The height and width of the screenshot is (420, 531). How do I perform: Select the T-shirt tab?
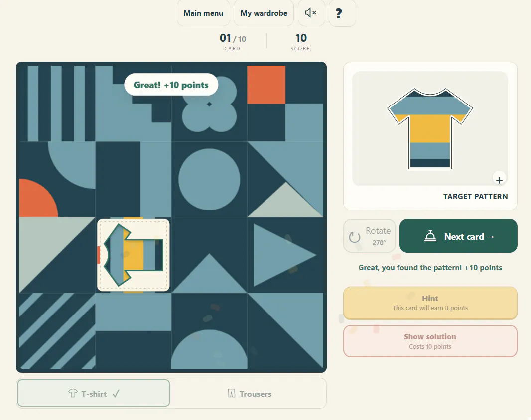coord(94,393)
